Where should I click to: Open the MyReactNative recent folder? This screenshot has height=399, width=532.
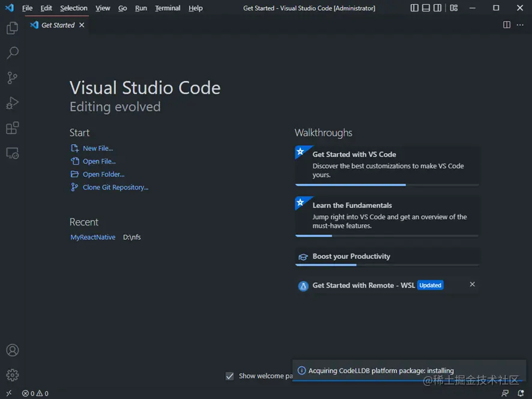point(93,237)
